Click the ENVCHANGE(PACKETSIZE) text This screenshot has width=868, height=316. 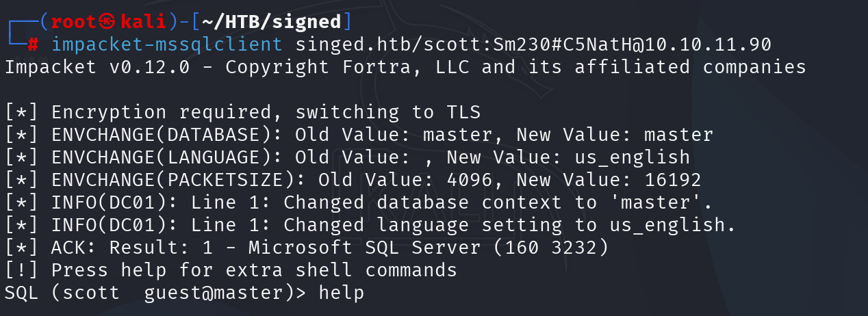[179, 180]
